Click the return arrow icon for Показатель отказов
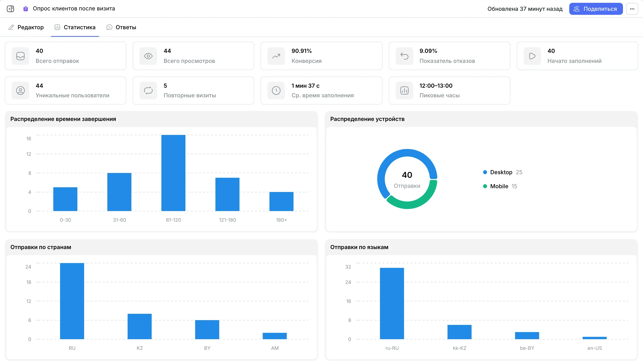 pos(404,56)
